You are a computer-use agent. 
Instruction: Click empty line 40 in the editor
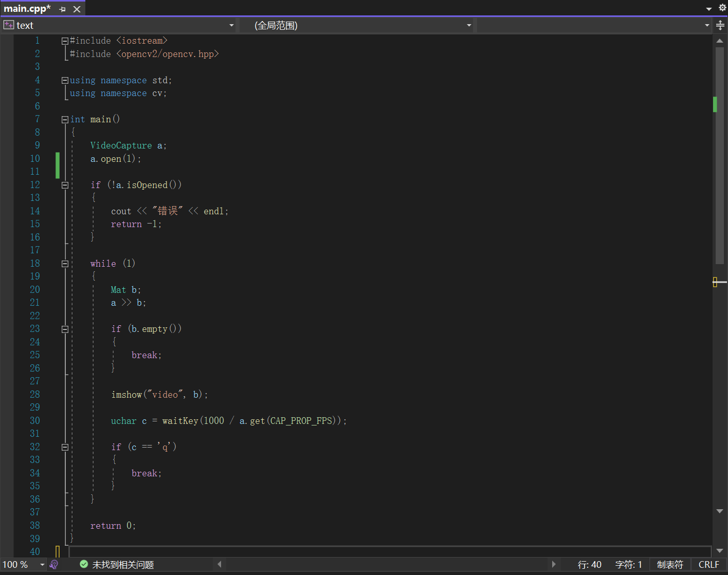389,551
